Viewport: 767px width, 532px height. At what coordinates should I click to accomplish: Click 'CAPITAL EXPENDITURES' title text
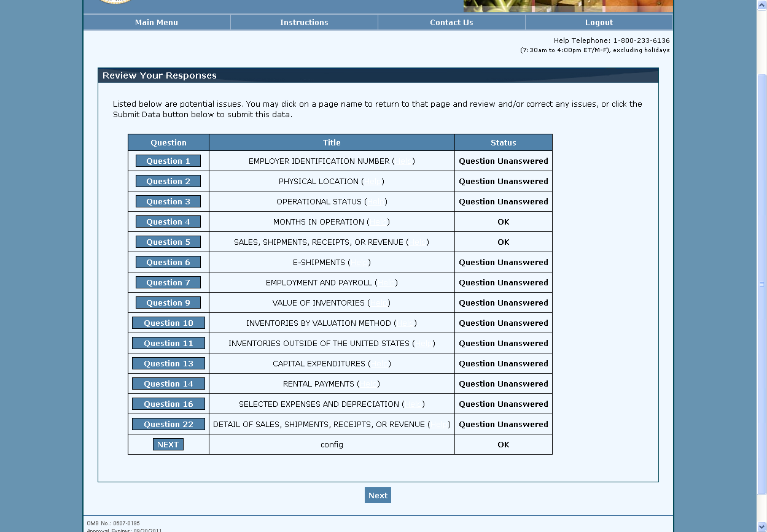pyautogui.click(x=319, y=363)
